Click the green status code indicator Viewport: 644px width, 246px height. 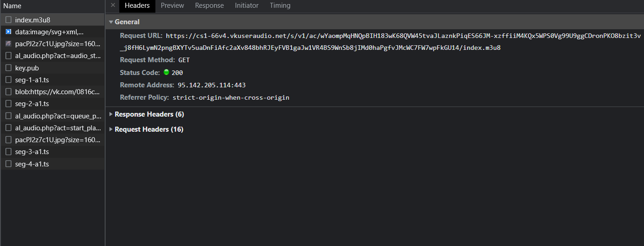click(166, 72)
